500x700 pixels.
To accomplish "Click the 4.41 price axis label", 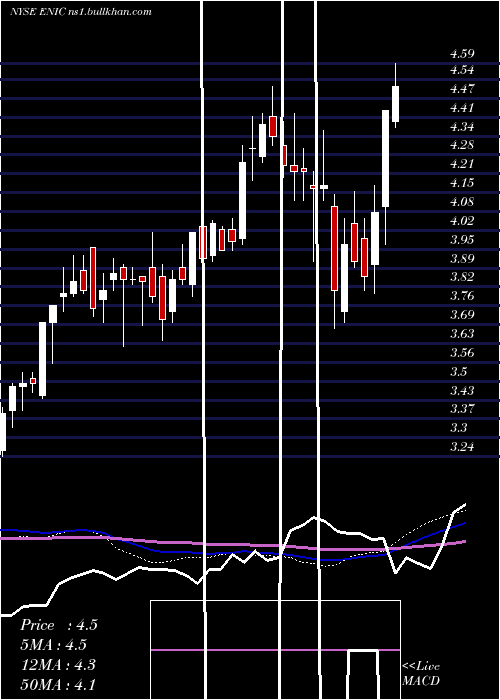I will (x=462, y=108).
